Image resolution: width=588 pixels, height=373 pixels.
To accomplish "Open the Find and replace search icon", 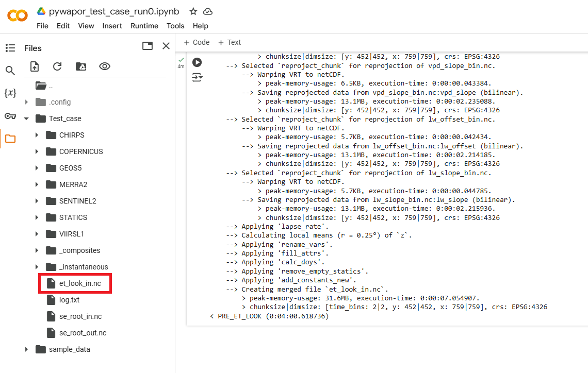I will point(10,71).
